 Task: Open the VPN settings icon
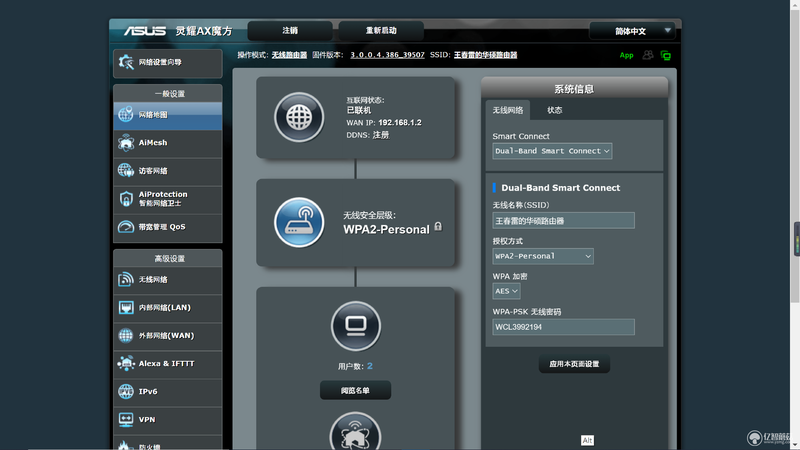pyautogui.click(x=126, y=419)
